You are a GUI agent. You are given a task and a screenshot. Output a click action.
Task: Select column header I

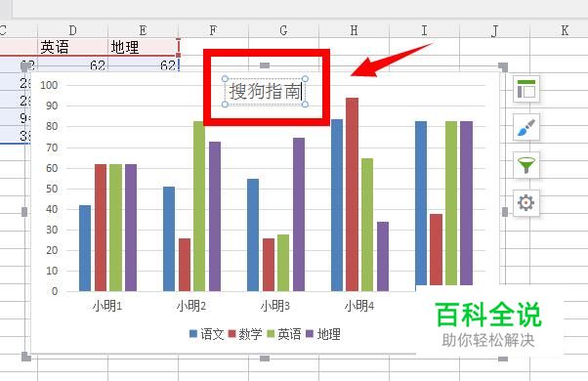pos(424,30)
